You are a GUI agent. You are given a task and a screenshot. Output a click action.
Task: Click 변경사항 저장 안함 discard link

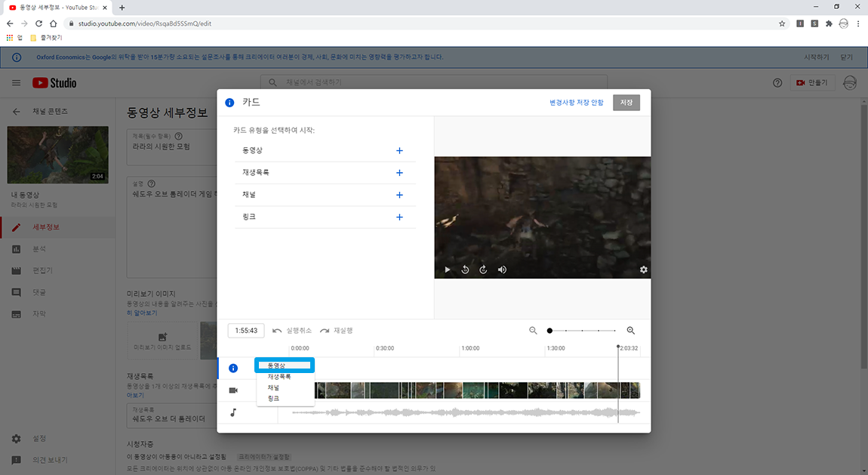pyautogui.click(x=576, y=103)
